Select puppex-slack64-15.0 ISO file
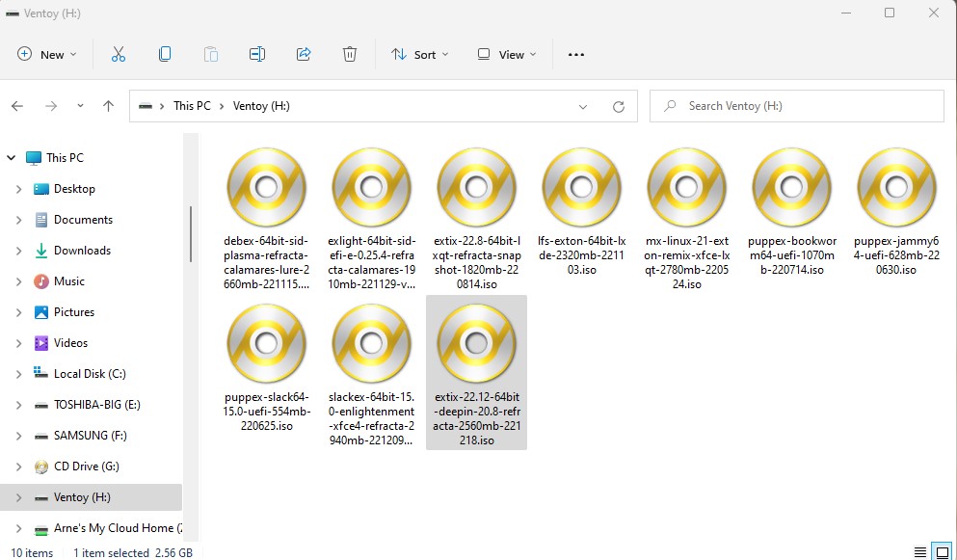Image resolution: width=957 pixels, height=560 pixels. (x=267, y=367)
